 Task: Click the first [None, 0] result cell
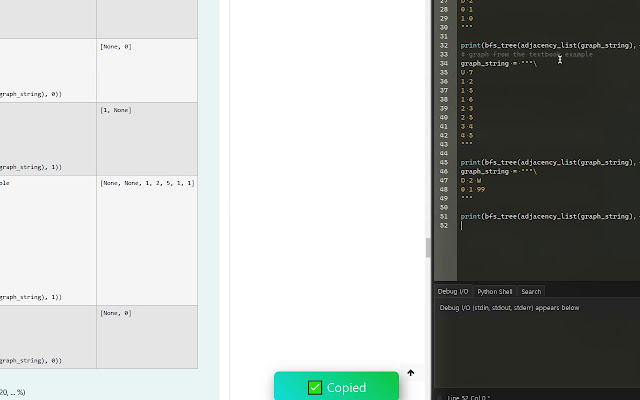118,46
